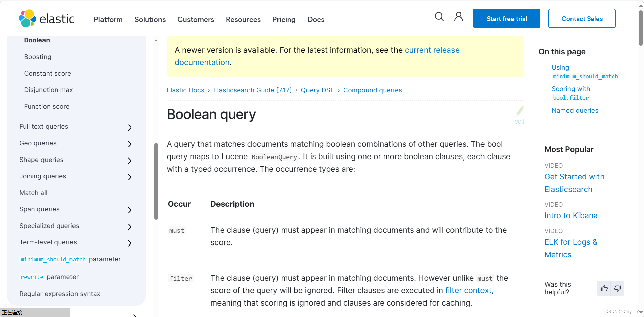This screenshot has width=644, height=317.
Task: Open the user account icon
Action: coord(458,17)
